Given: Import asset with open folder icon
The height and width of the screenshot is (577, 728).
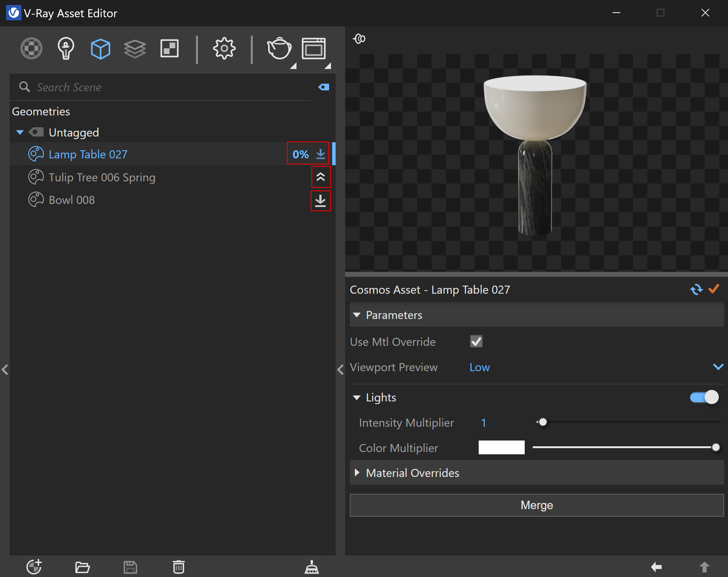Looking at the screenshot, I should click(82, 567).
